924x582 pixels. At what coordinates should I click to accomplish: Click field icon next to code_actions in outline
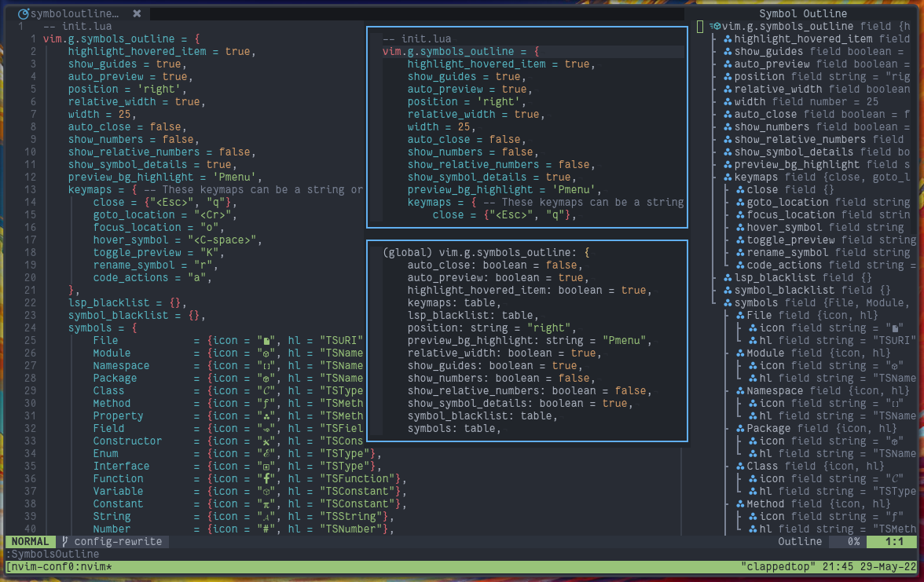(x=741, y=265)
